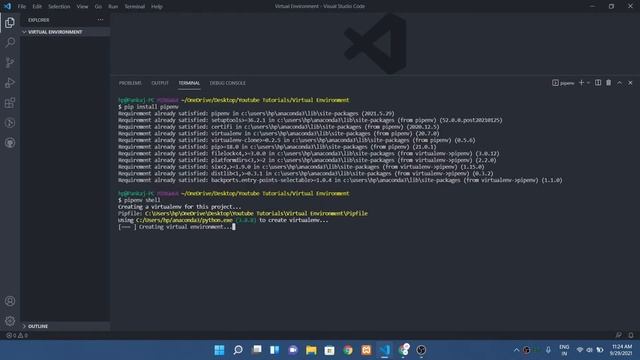Open the Run and Debug view

click(10, 82)
